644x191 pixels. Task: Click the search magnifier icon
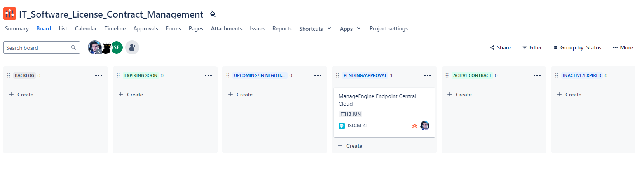pyautogui.click(x=73, y=47)
